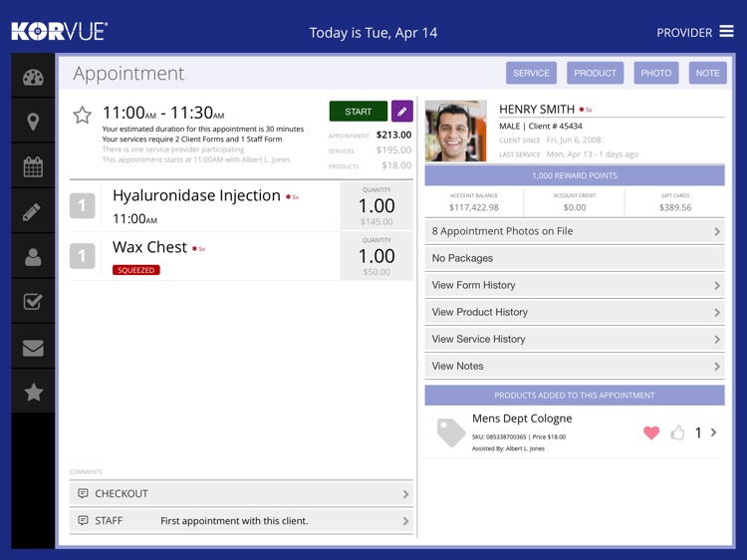Click the PROVIDER label
The image size is (747, 560).
[x=684, y=33]
